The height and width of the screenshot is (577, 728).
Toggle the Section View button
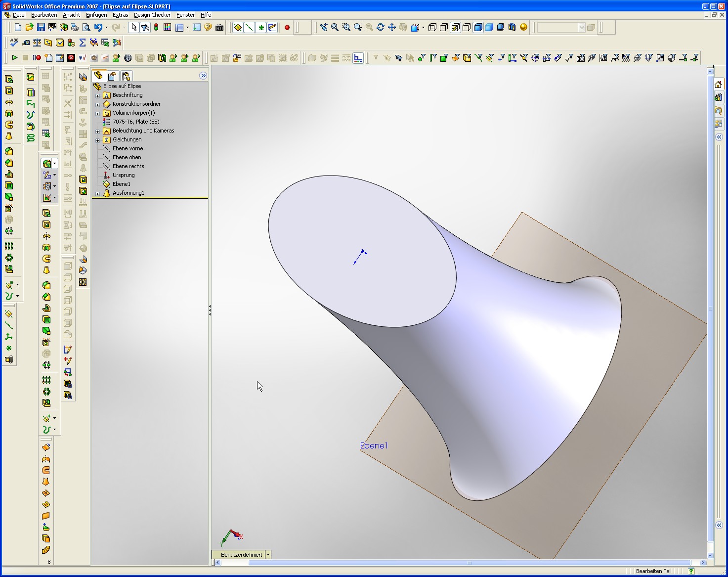pyautogui.click(x=512, y=27)
